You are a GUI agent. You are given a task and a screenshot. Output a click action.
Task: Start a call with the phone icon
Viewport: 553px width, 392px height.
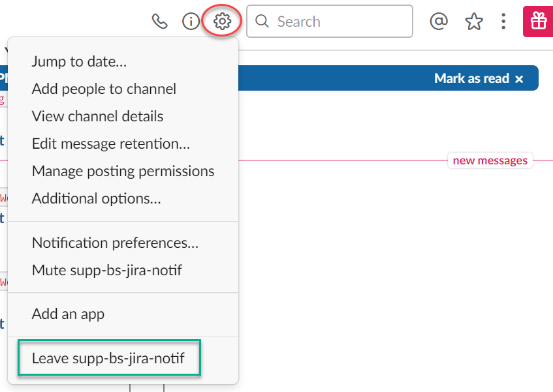[159, 22]
